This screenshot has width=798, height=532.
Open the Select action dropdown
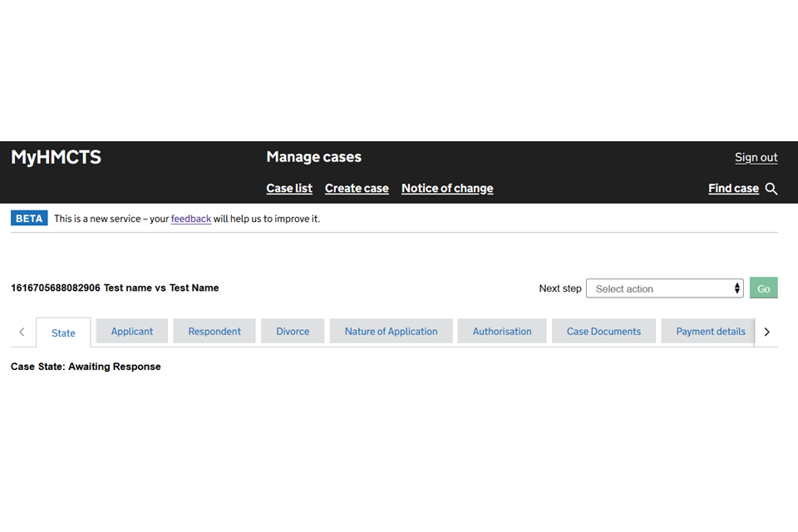pyautogui.click(x=664, y=288)
